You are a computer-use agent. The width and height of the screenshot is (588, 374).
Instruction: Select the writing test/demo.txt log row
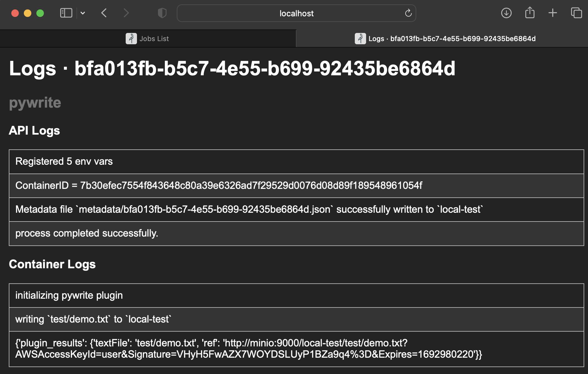click(x=296, y=319)
